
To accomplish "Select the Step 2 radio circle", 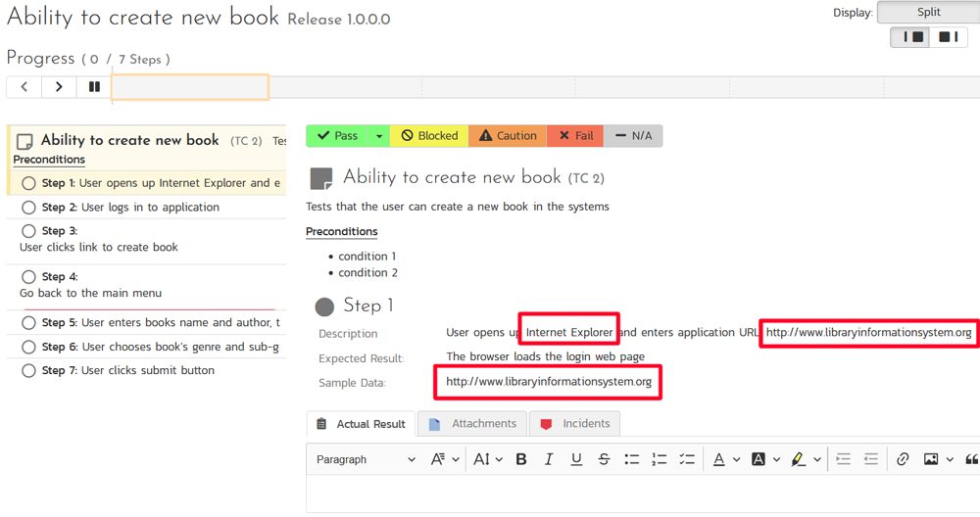I will click(28, 208).
